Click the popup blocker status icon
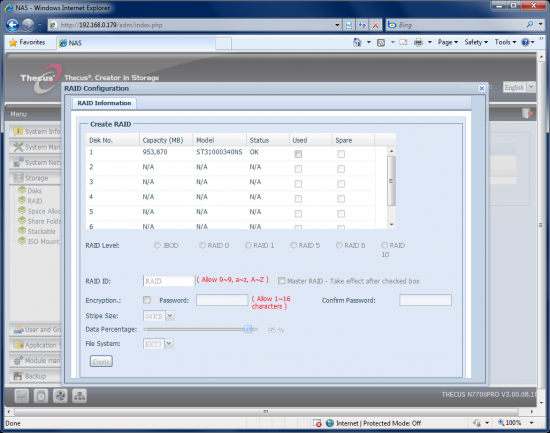The width and height of the screenshot is (550, 433). click(317, 423)
